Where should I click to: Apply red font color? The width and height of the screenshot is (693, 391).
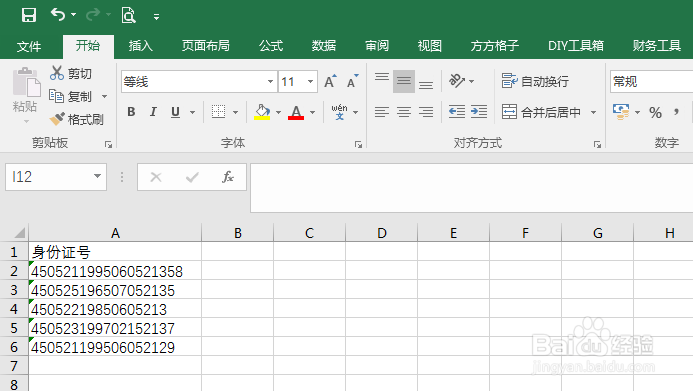pyautogui.click(x=296, y=112)
